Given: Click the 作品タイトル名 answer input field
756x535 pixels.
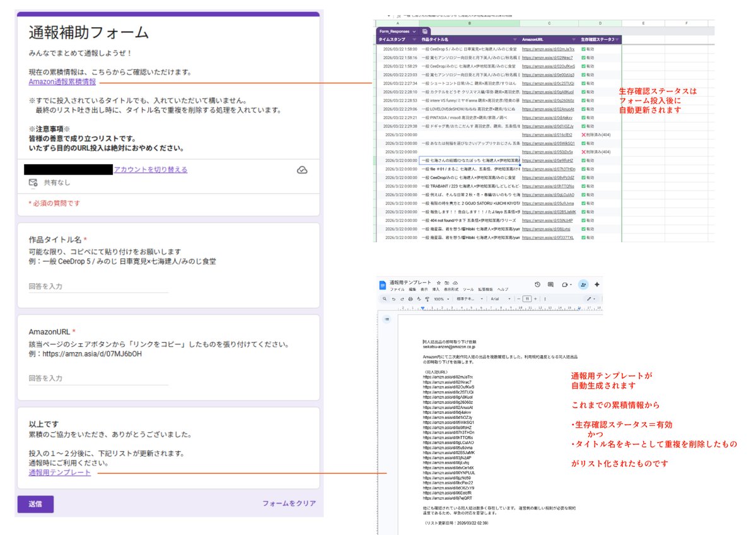Looking at the screenshot, I should click(x=98, y=286).
